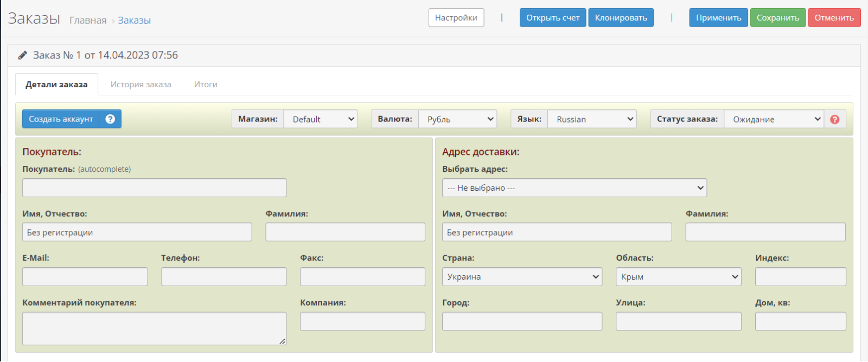Viewport: 868px width, 362px height.
Task: Click the Телефон input field
Action: 224,277
